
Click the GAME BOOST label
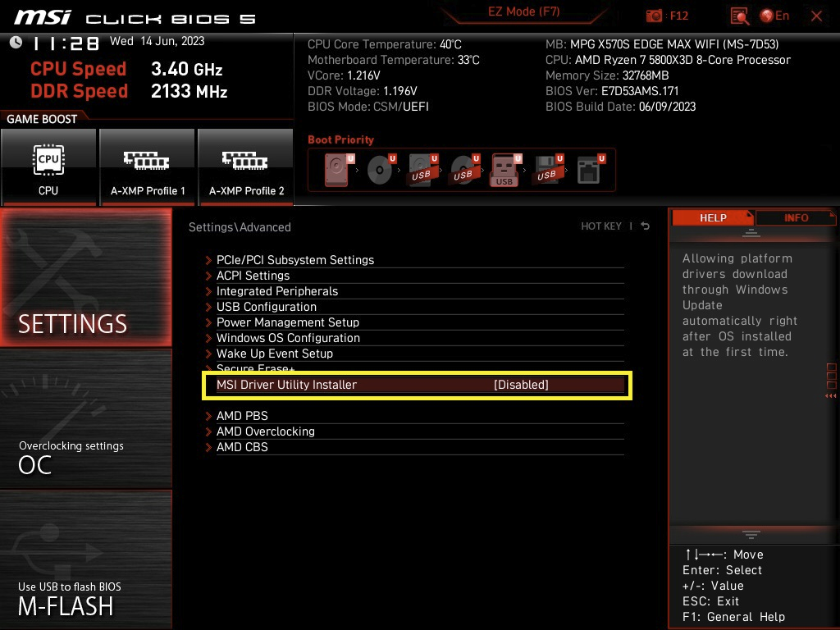(42, 119)
